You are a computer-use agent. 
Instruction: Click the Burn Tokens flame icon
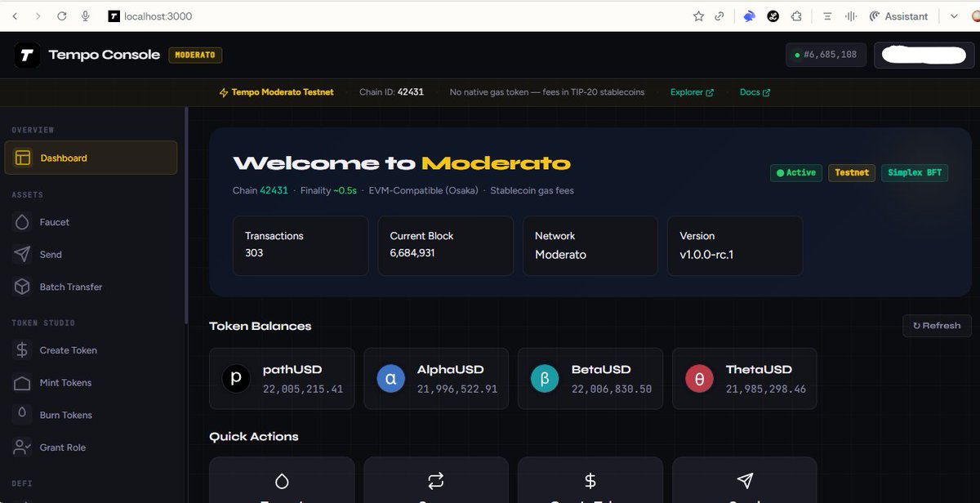point(22,415)
